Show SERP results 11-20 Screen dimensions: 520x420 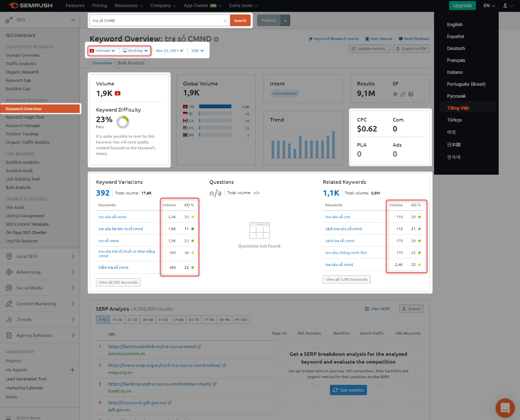(117, 320)
